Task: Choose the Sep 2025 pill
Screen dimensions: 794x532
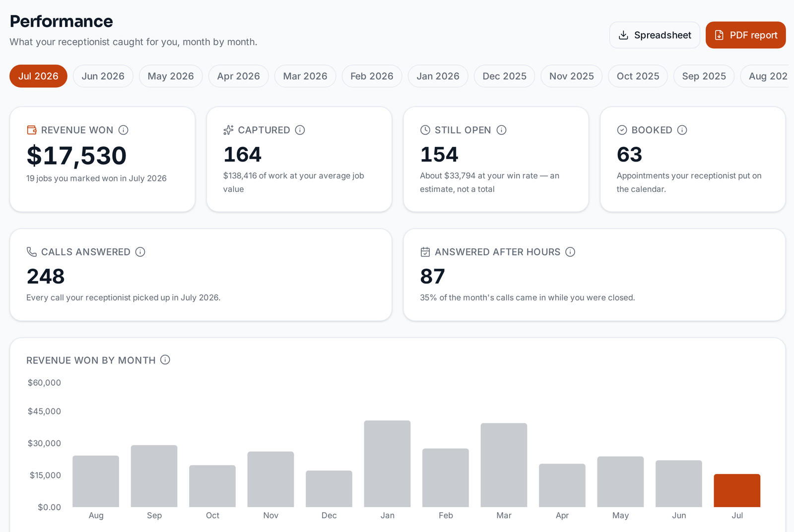Action: (x=704, y=76)
